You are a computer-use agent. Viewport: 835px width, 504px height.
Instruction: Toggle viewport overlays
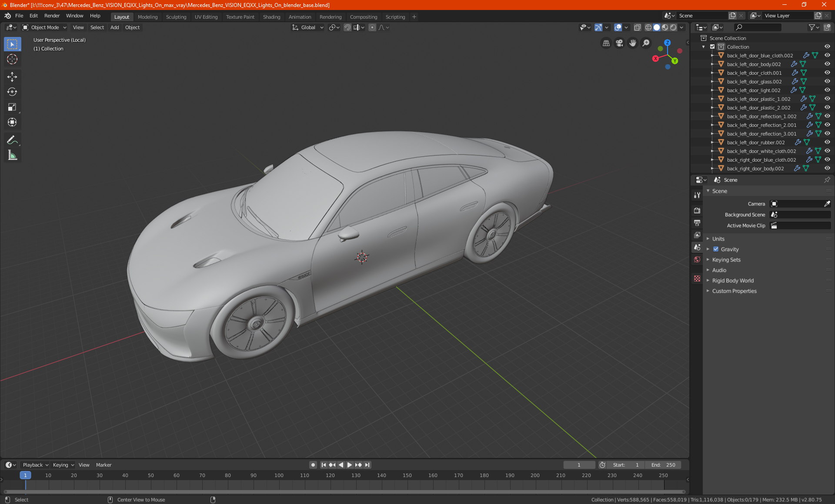618,27
